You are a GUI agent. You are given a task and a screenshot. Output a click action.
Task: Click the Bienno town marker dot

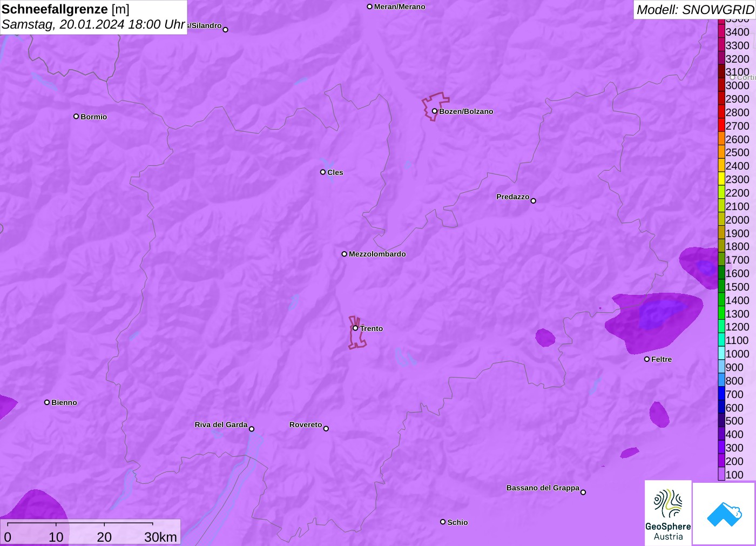click(47, 402)
